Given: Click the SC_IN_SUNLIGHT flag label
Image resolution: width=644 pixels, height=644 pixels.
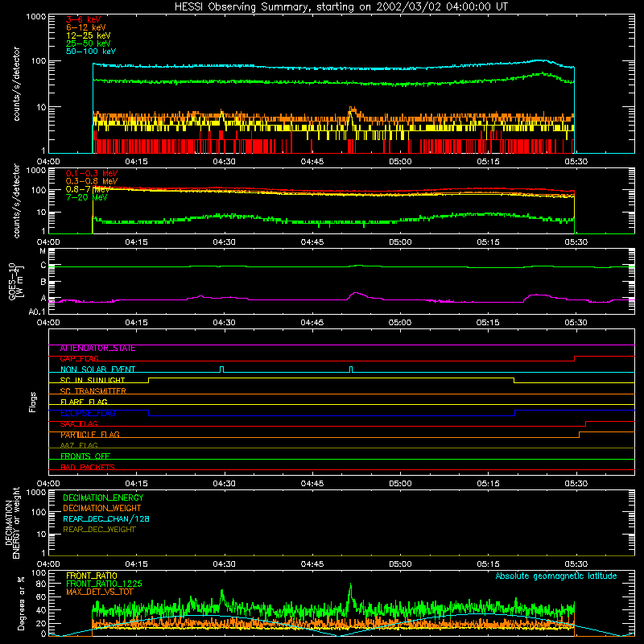Looking at the screenshot, I should tap(93, 380).
